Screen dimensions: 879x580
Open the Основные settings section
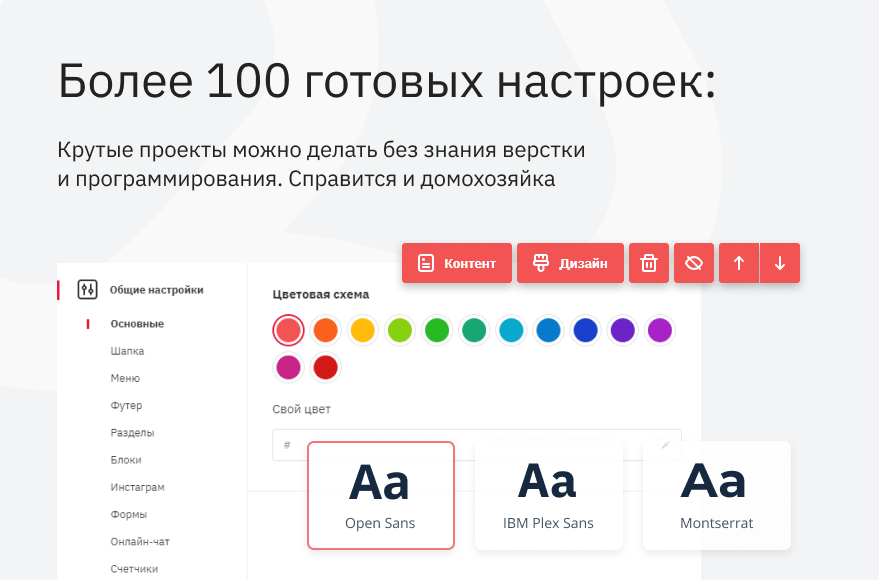pyautogui.click(x=137, y=324)
